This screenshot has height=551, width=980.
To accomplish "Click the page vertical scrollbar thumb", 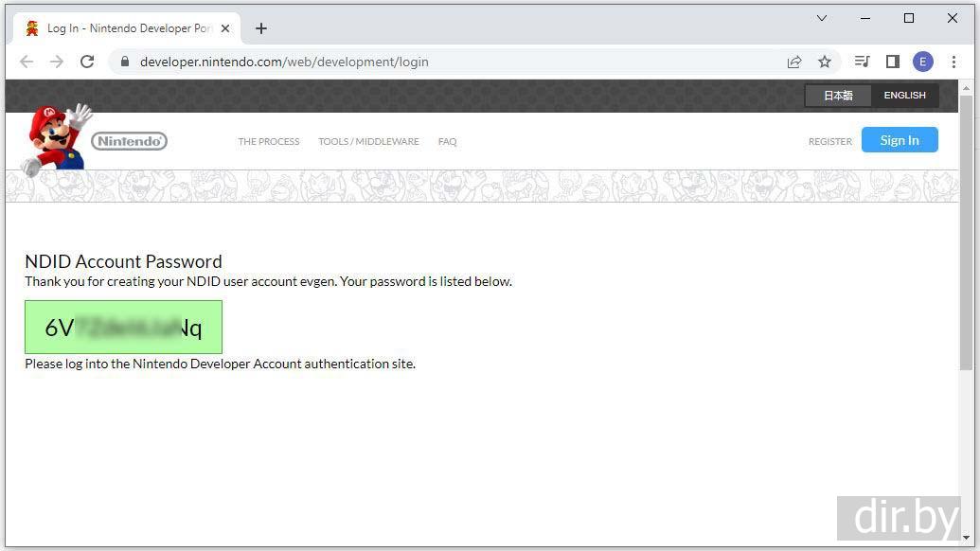I will pos(966,232).
